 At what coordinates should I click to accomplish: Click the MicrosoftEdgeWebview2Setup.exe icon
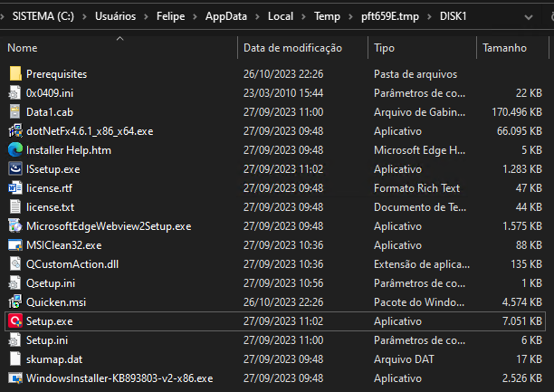coord(15,226)
